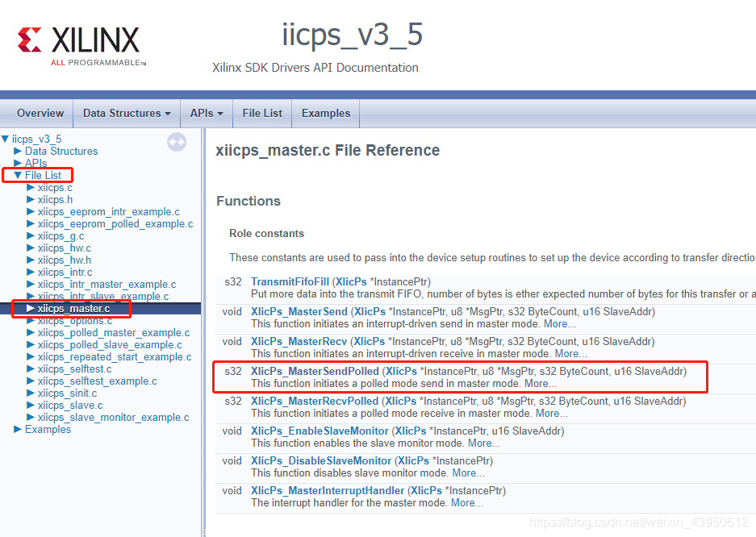The width and height of the screenshot is (756, 537).
Task: Click XIicPs type link in TransmitFifoFill parameters
Action: point(351,281)
